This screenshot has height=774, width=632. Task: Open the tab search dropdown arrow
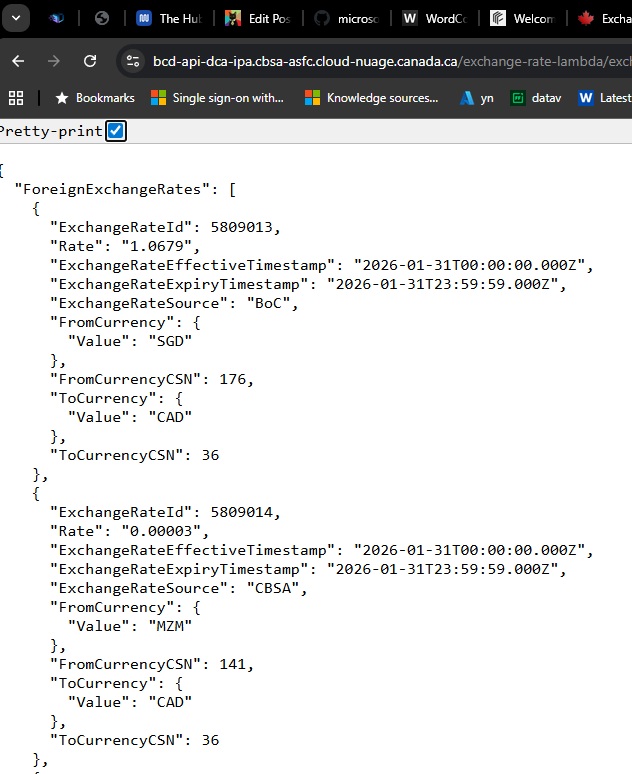coord(15,18)
